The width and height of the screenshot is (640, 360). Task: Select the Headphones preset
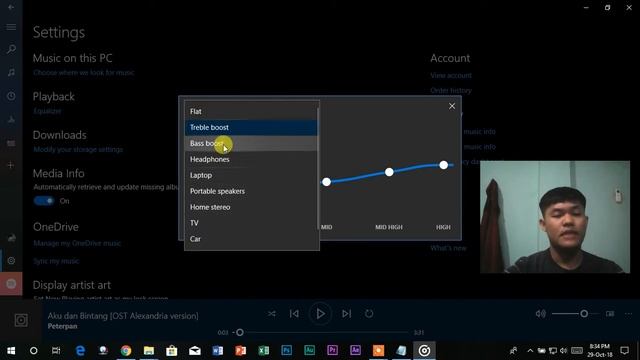[x=251, y=159]
